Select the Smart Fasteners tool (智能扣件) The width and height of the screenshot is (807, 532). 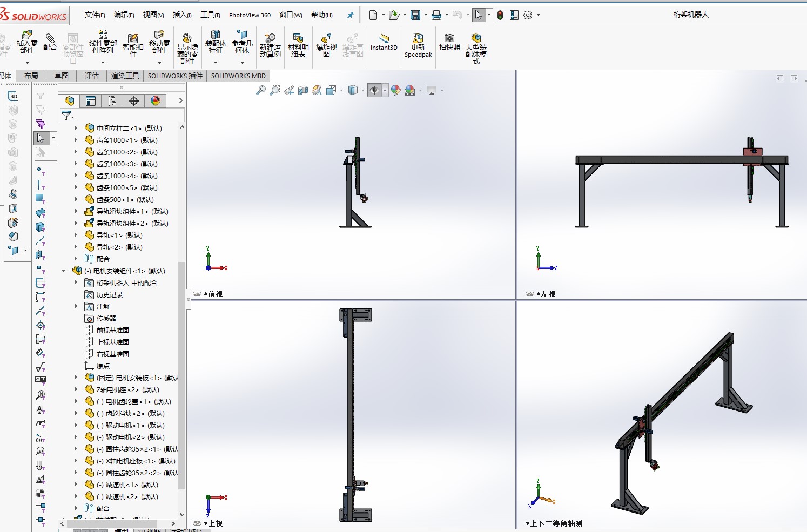pyautogui.click(x=133, y=45)
